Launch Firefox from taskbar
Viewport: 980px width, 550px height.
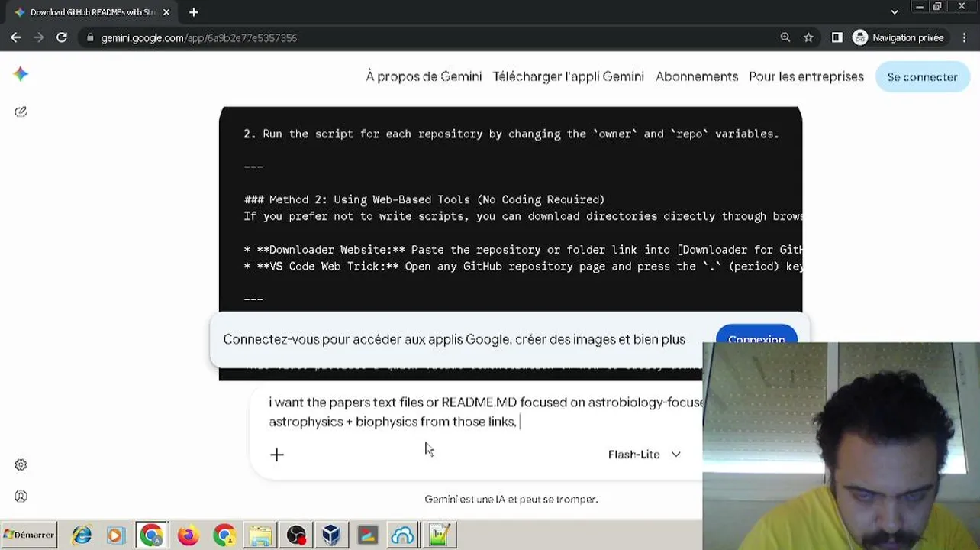[188, 535]
